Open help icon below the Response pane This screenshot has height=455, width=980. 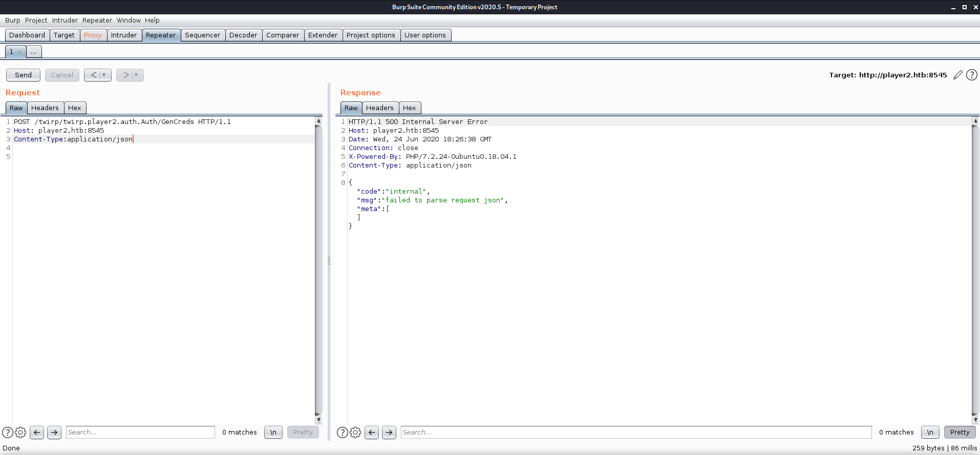coord(343,432)
